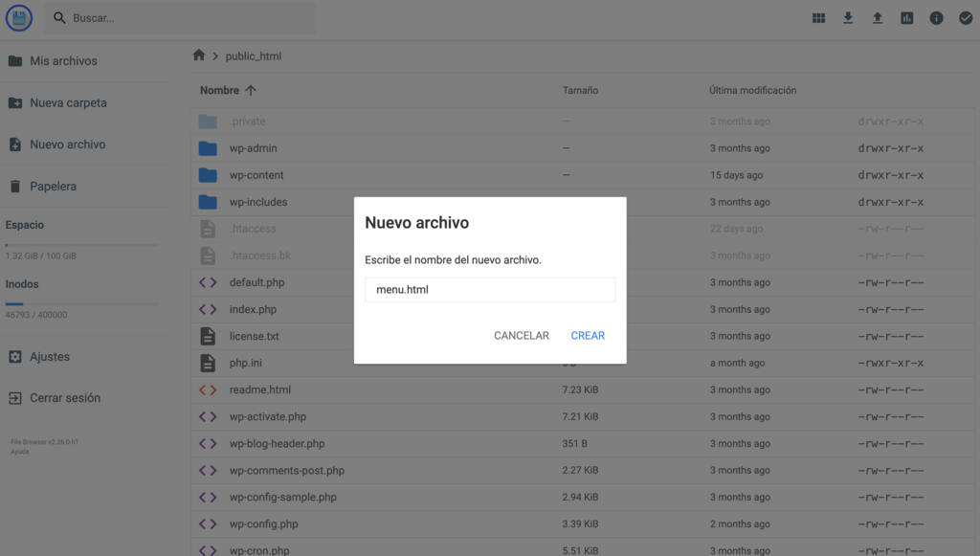Click the search magnifier icon
980x556 pixels.
tap(59, 17)
